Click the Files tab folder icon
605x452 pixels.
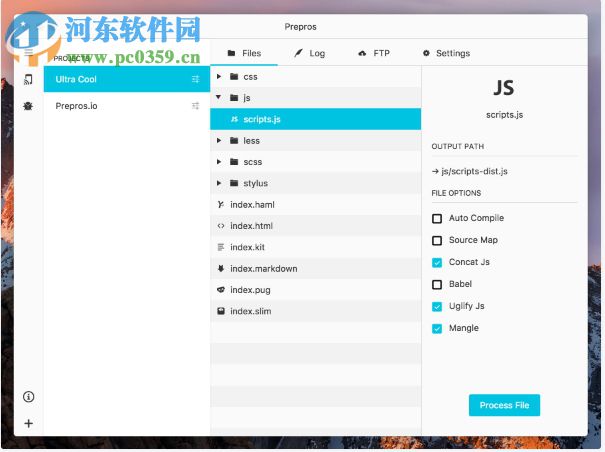pos(232,53)
